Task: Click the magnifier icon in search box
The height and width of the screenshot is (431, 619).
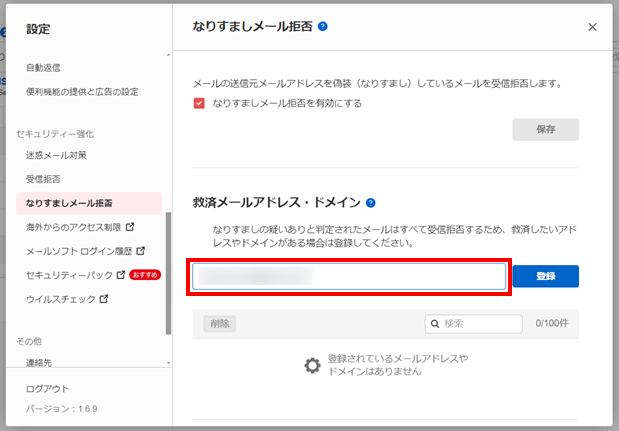Action: click(435, 324)
